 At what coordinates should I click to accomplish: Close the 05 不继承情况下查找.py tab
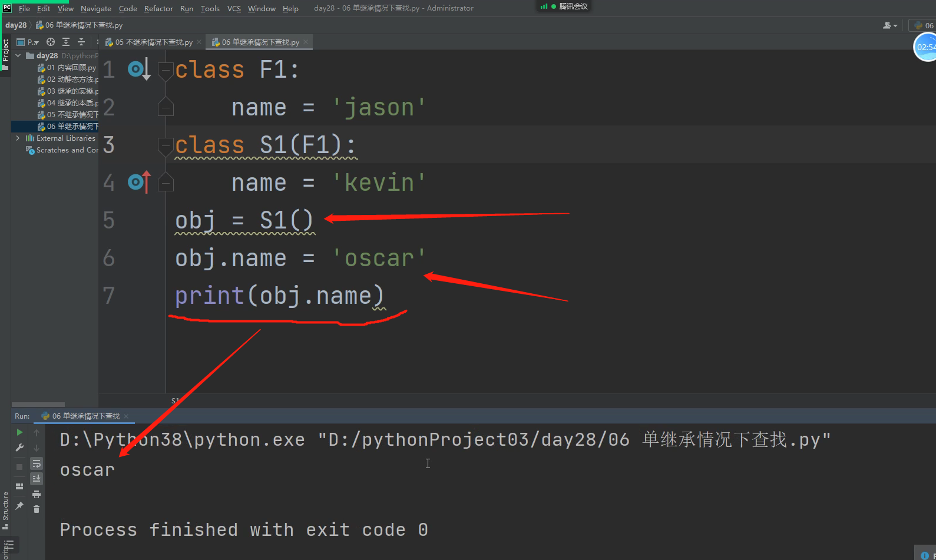[x=199, y=42]
